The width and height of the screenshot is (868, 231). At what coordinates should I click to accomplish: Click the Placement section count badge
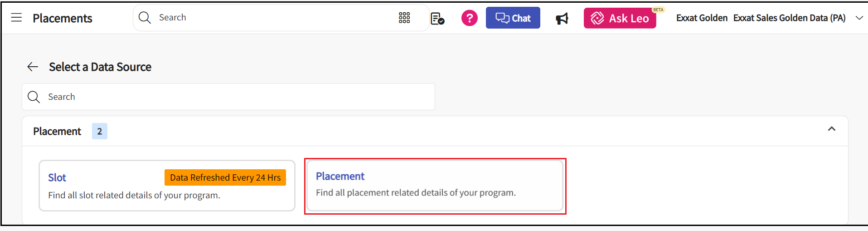click(x=100, y=132)
